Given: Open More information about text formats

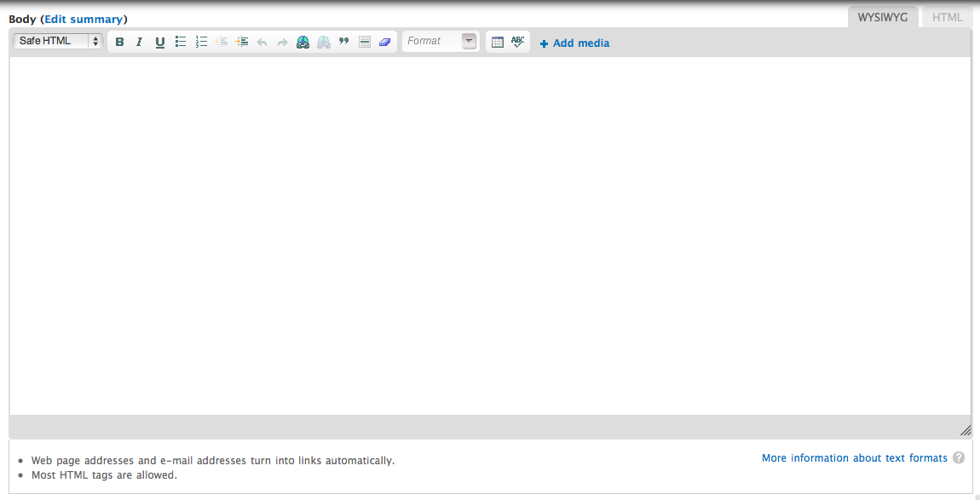Looking at the screenshot, I should tap(854, 458).
